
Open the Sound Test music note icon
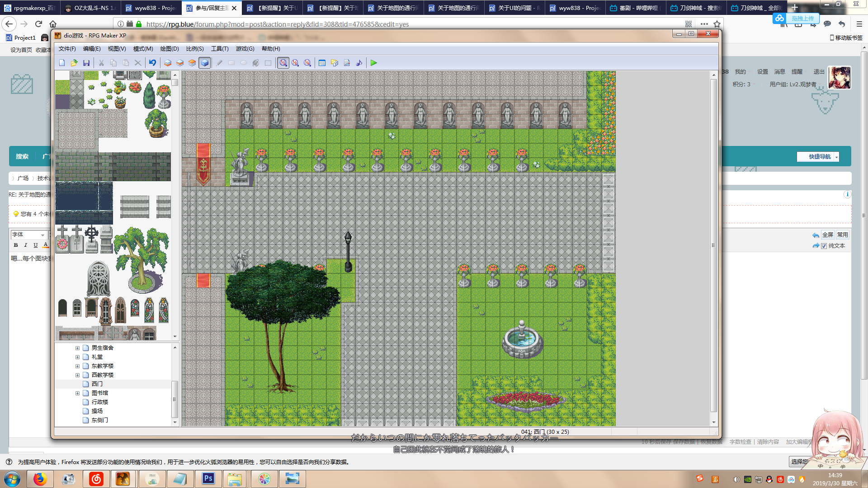359,63
